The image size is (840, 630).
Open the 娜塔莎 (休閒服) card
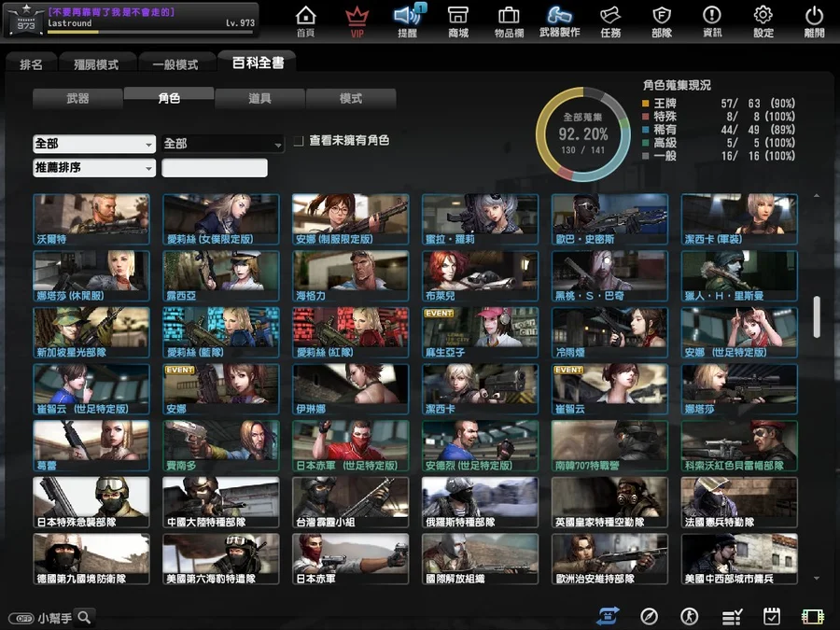pyautogui.click(x=91, y=276)
